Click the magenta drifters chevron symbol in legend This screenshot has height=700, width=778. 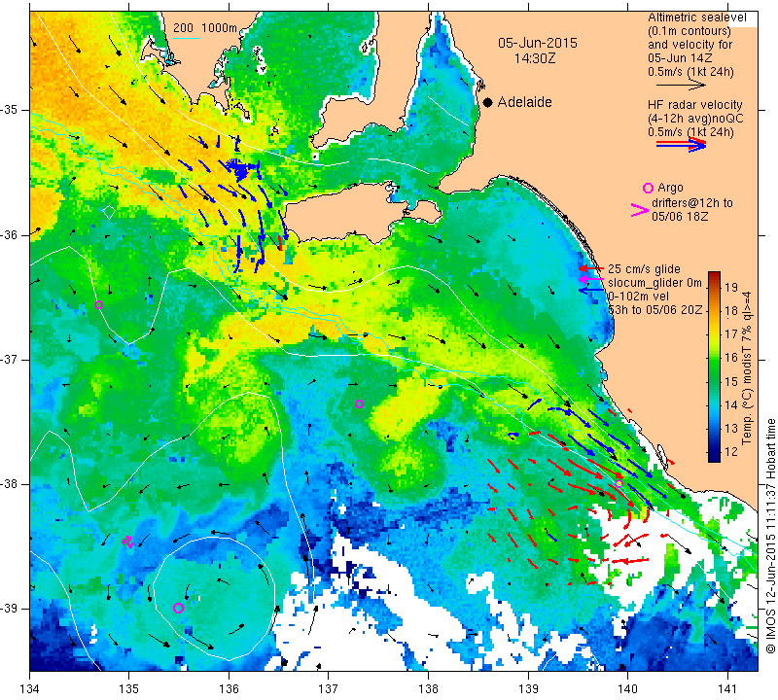coord(640,210)
